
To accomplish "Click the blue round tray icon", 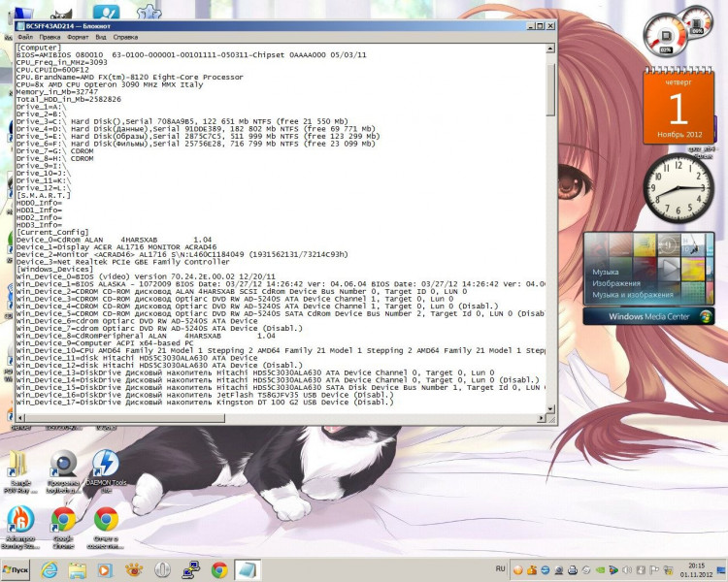I will [546, 569].
